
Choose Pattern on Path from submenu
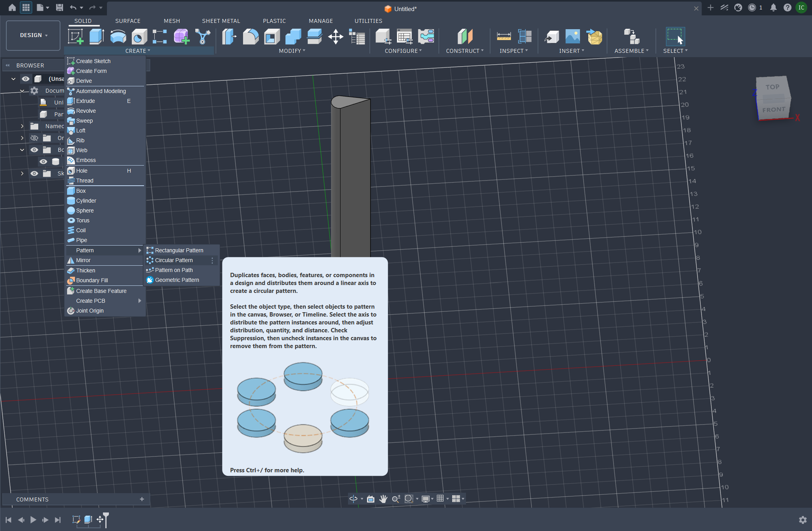pyautogui.click(x=181, y=270)
